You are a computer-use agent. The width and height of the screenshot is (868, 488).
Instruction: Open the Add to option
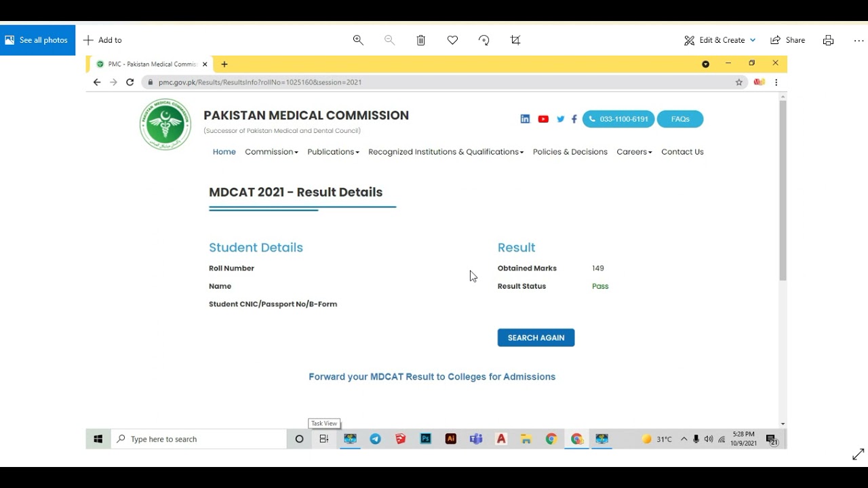coord(102,40)
